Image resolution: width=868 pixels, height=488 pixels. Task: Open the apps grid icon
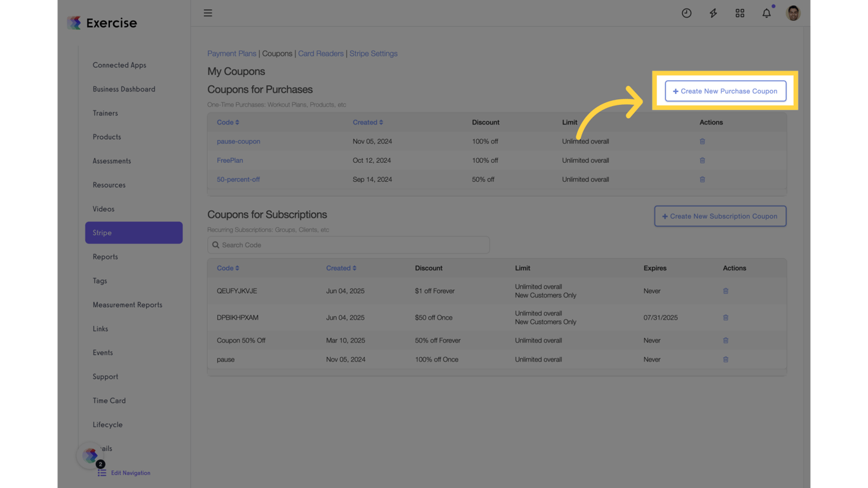(x=740, y=13)
